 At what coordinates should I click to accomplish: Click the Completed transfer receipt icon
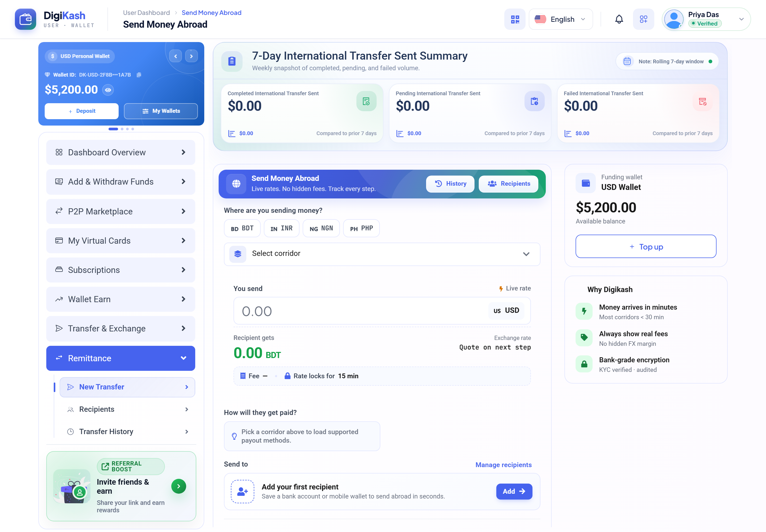click(366, 101)
